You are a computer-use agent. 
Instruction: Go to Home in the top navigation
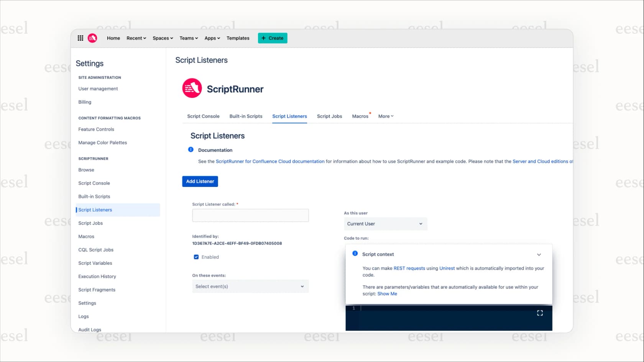(x=113, y=38)
